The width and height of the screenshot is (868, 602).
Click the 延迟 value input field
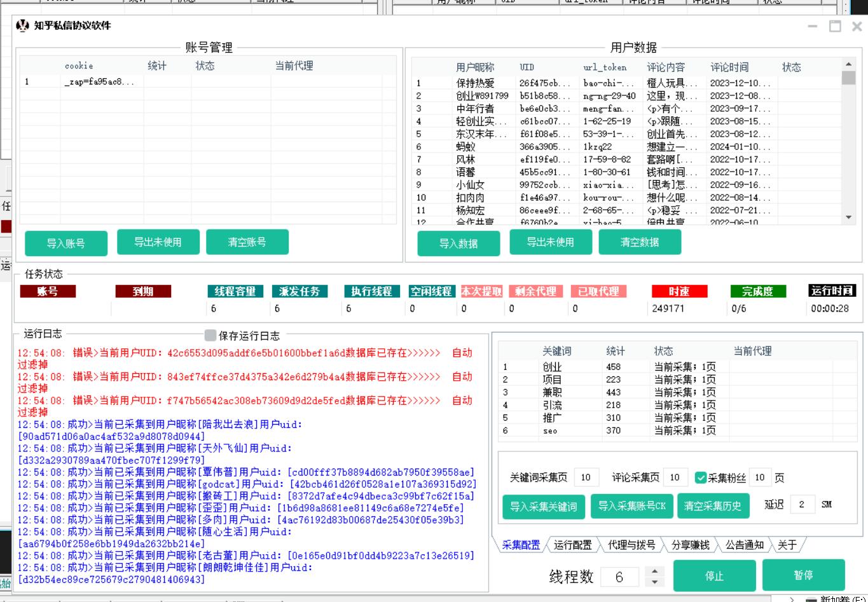tap(802, 505)
